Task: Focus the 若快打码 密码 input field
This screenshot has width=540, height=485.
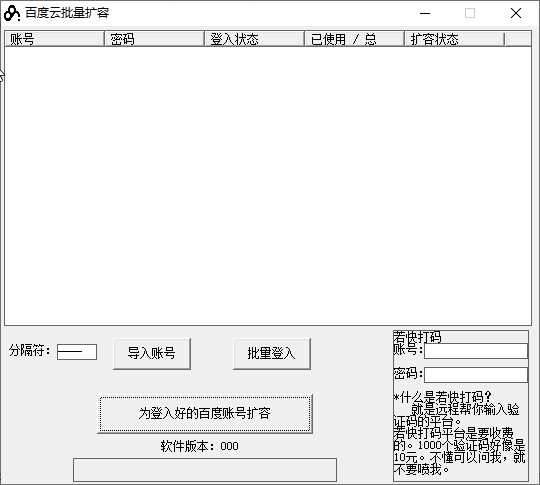Action: tap(476, 375)
